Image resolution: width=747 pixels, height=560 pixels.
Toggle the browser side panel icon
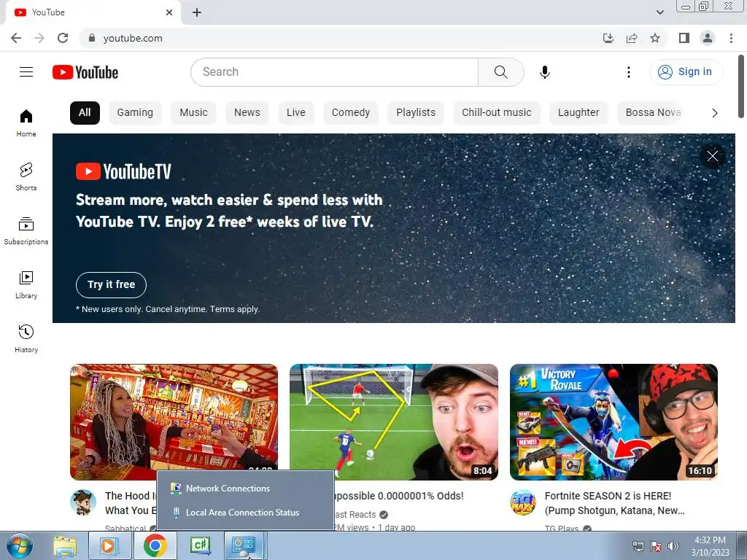(684, 38)
